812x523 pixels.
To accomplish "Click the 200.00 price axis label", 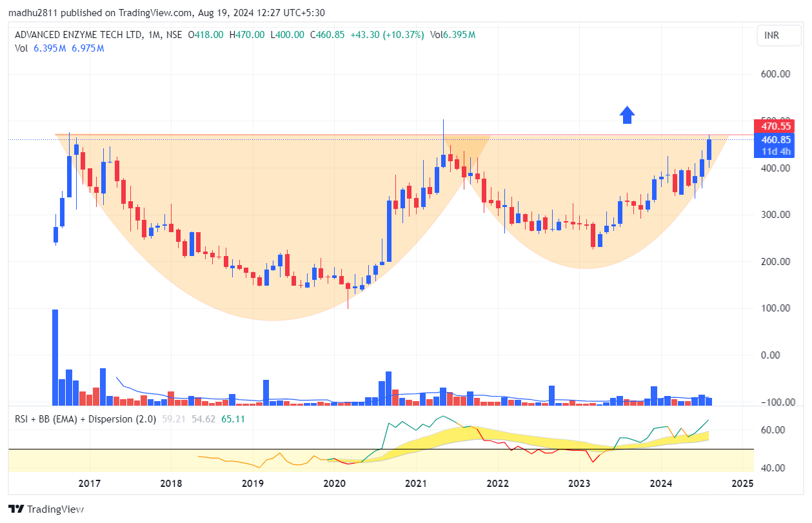I will 775,261.
